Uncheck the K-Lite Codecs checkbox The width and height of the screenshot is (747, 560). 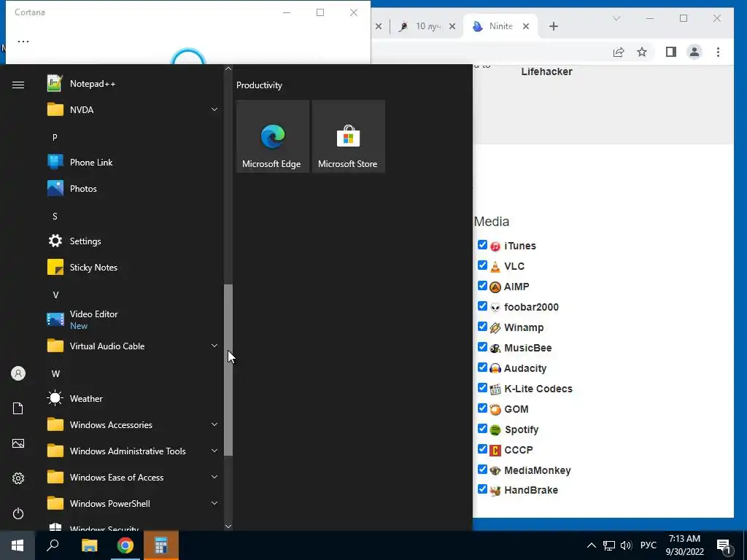[x=483, y=388]
